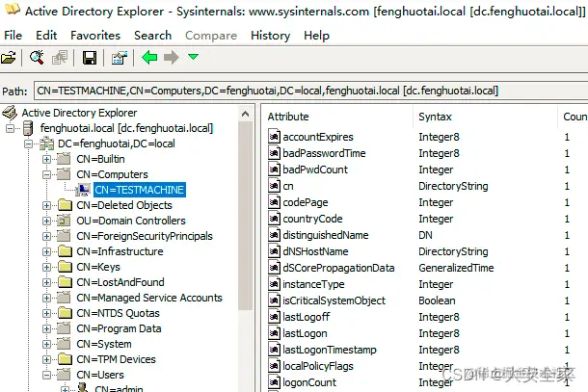The height and width of the screenshot is (392, 588).
Task: Select the isCriticalSystemObject attribute row
Action: pyautogui.click(x=425, y=301)
